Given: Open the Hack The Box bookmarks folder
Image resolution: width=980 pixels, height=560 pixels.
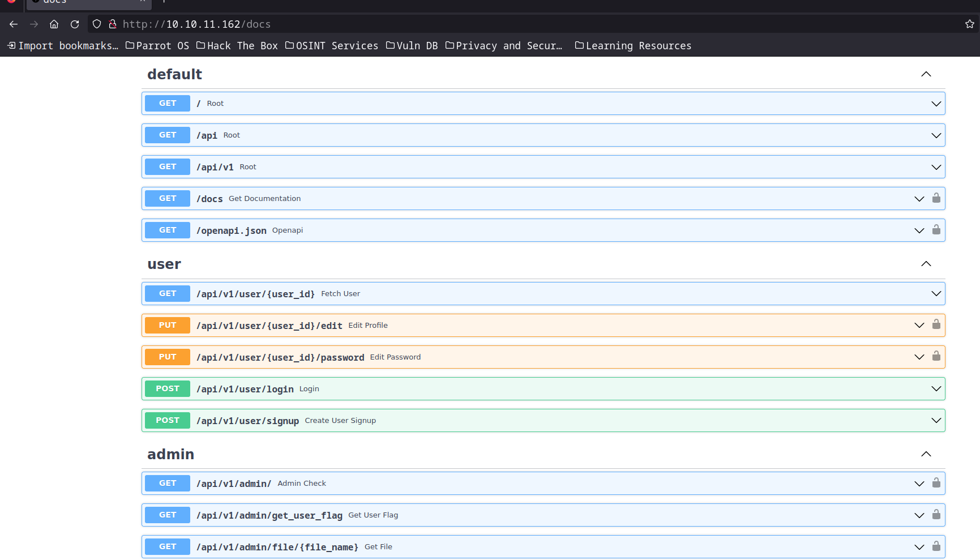Looking at the screenshot, I should pyautogui.click(x=237, y=46).
